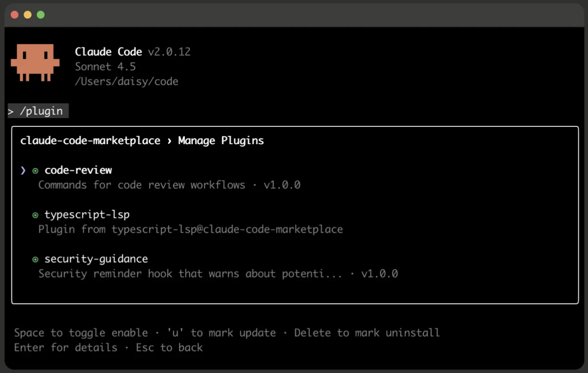Toggle the code-review enabled indicator
The height and width of the screenshot is (373, 588).
click(35, 171)
